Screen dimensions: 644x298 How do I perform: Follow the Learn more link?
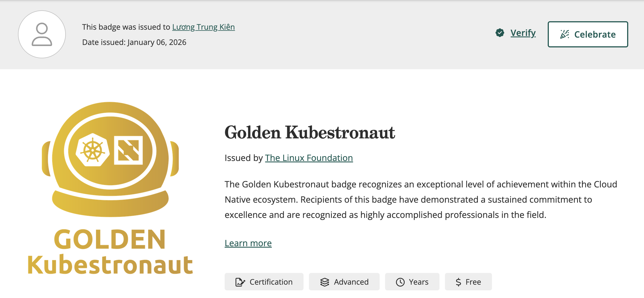[x=248, y=243]
